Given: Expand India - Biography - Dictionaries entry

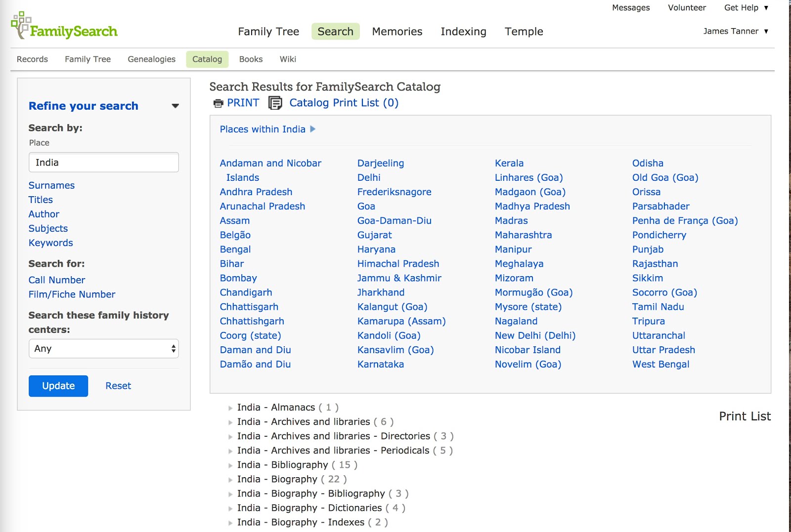Looking at the screenshot, I should tap(230, 508).
